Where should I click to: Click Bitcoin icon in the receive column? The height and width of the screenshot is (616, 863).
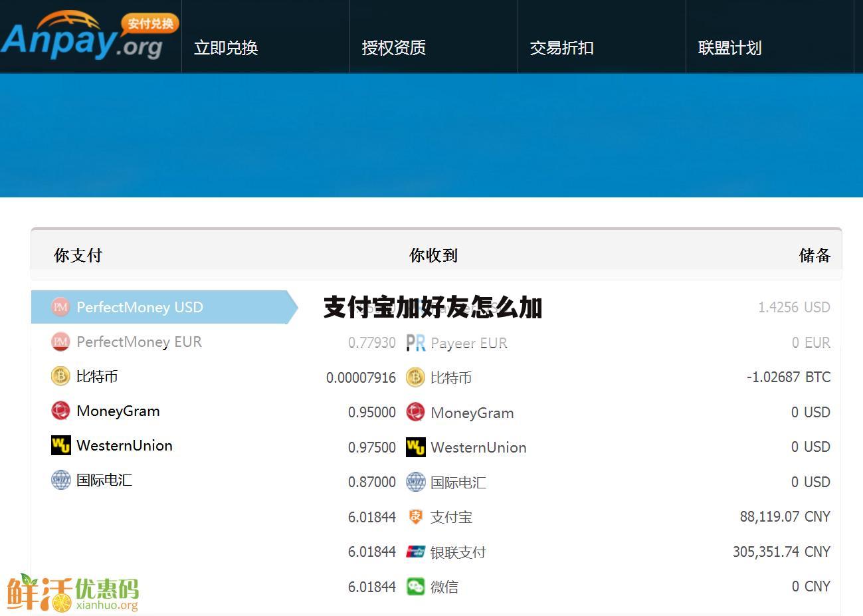click(x=415, y=377)
